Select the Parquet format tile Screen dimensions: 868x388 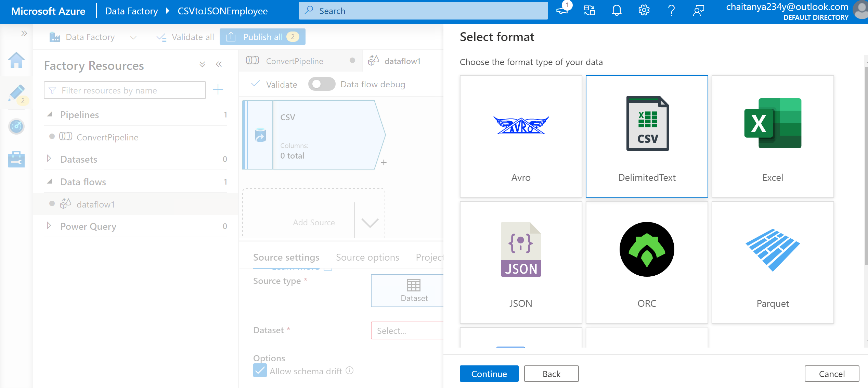(772, 262)
